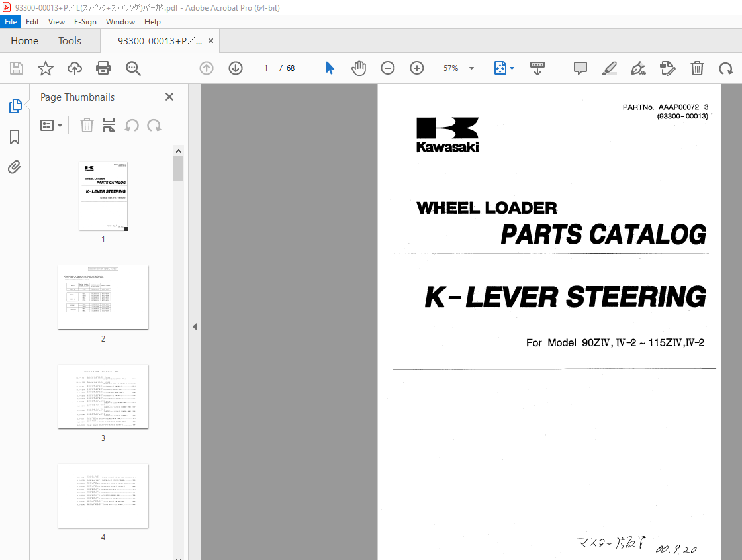
Task: Close the 93300-00013+P document tab
Action: click(210, 41)
